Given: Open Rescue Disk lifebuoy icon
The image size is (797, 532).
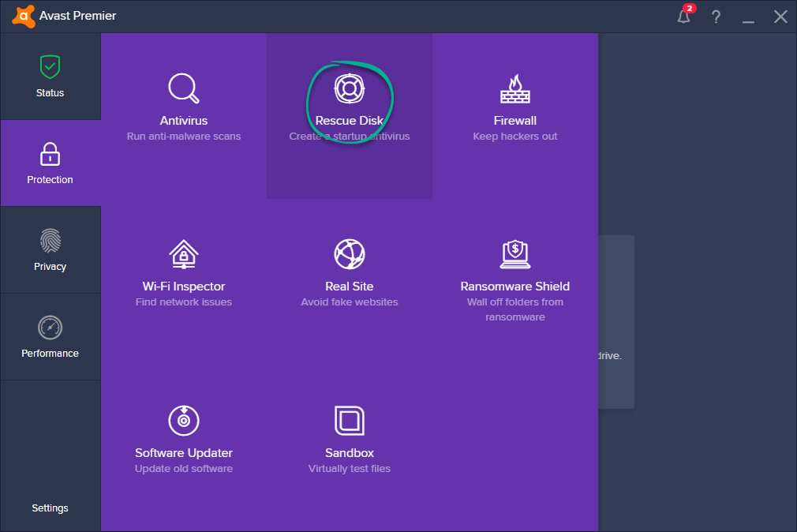Looking at the screenshot, I should point(349,88).
